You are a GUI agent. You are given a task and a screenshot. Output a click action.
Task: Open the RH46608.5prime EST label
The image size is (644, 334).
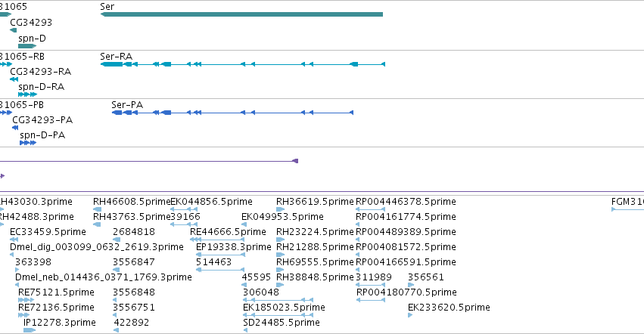click(132, 202)
